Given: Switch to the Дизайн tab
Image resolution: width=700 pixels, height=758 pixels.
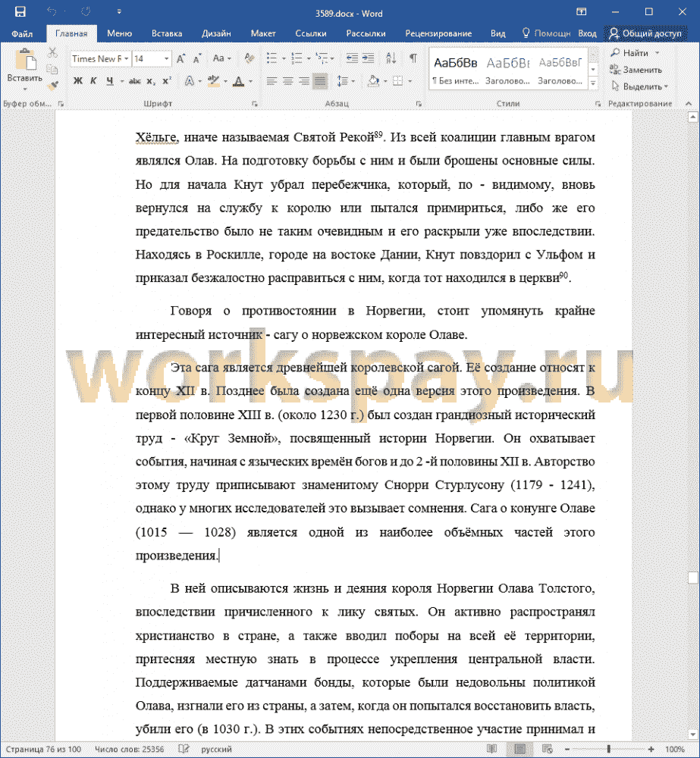Looking at the screenshot, I should coord(216,33).
